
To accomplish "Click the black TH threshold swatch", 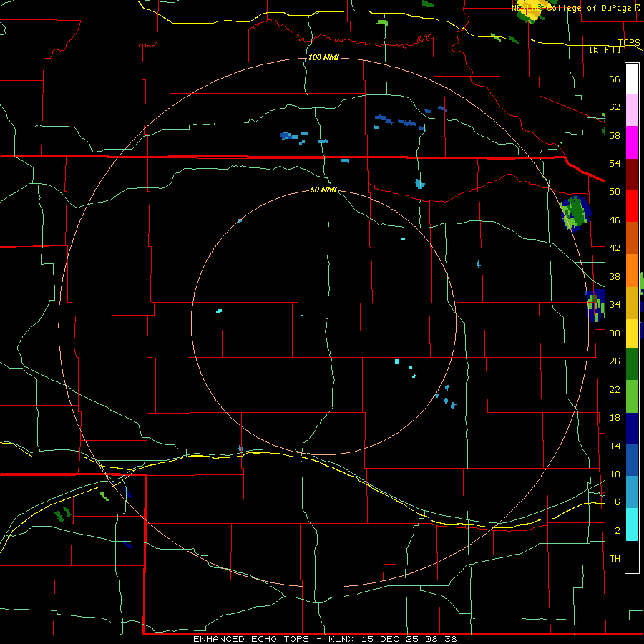I will click(632, 557).
